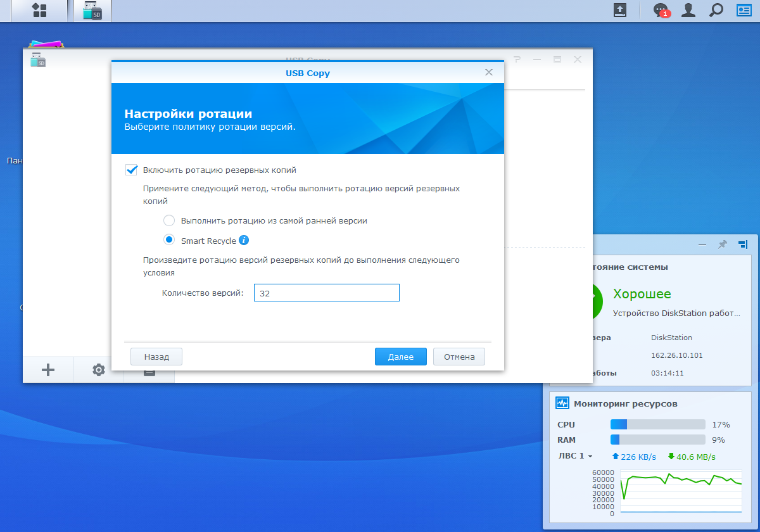Open the widgets panel icon

coord(744,10)
